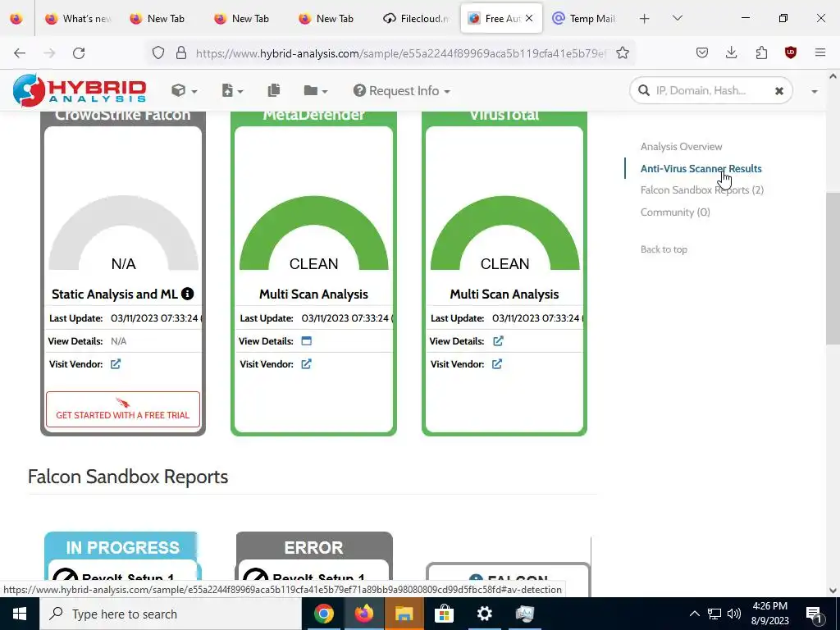Open the notifications action center
Screen dimensions: 840x630
click(x=815, y=614)
